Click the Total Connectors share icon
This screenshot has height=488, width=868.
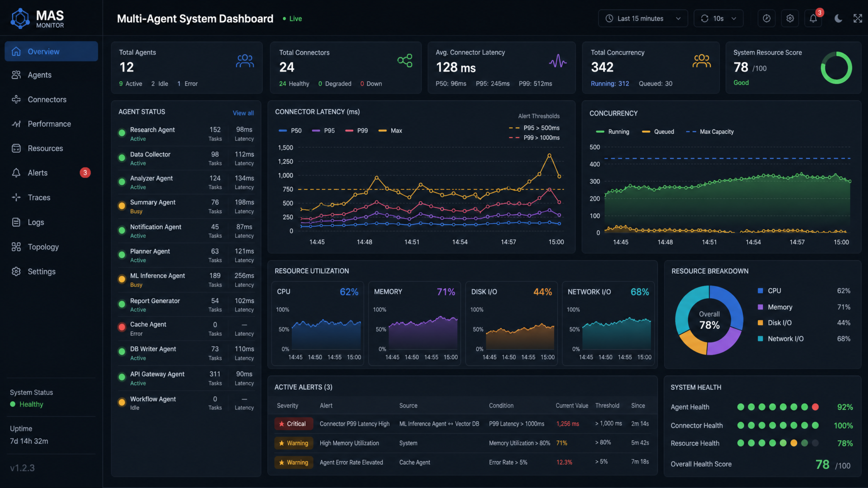[405, 61]
